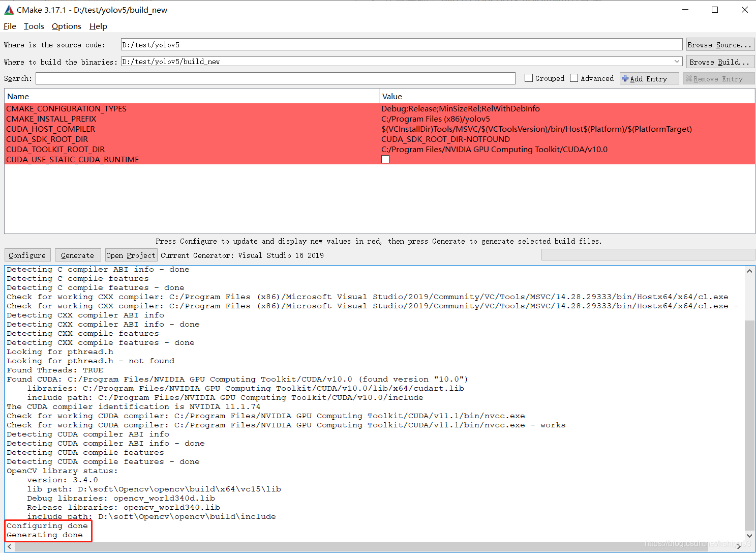
Task: Click the 'OpenCV library status:' log line
Action: click(x=62, y=471)
